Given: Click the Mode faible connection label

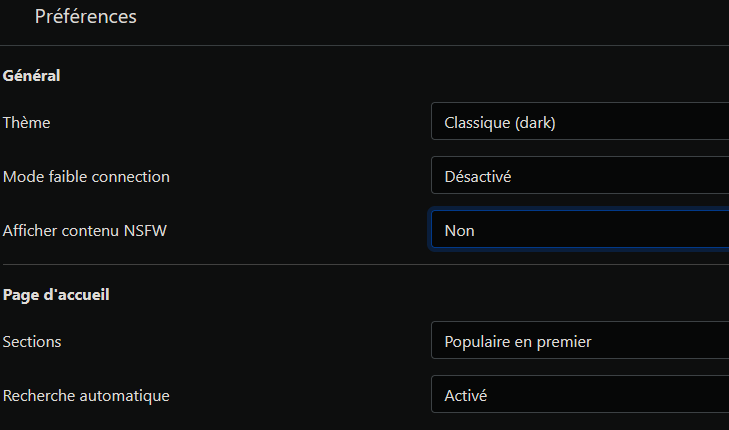Looking at the screenshot, I should (x=86, y=176).
